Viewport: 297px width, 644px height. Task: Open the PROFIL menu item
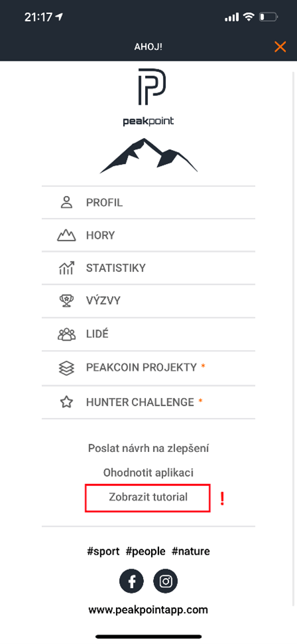[x=148, y=203]
